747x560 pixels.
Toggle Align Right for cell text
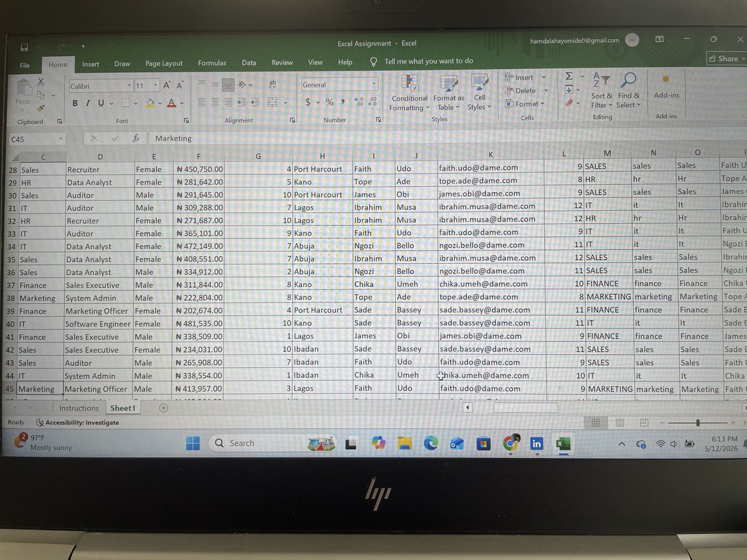(228, 102)
